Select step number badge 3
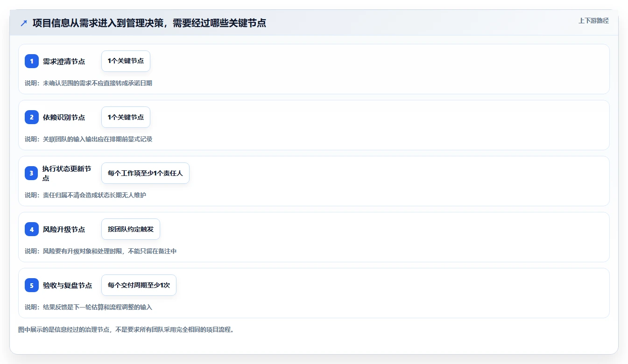 pyautogui.click(x=32, y=173)
